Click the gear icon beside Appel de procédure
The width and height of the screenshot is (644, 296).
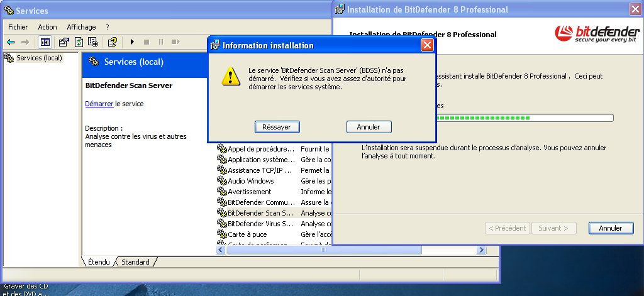(x=222, y=148)
